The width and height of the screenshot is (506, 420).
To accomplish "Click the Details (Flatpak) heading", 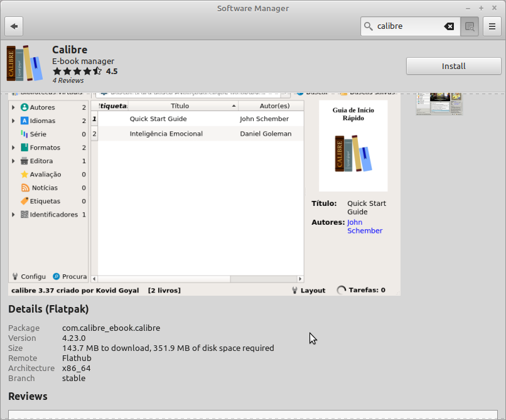I will tap(48, 309).
